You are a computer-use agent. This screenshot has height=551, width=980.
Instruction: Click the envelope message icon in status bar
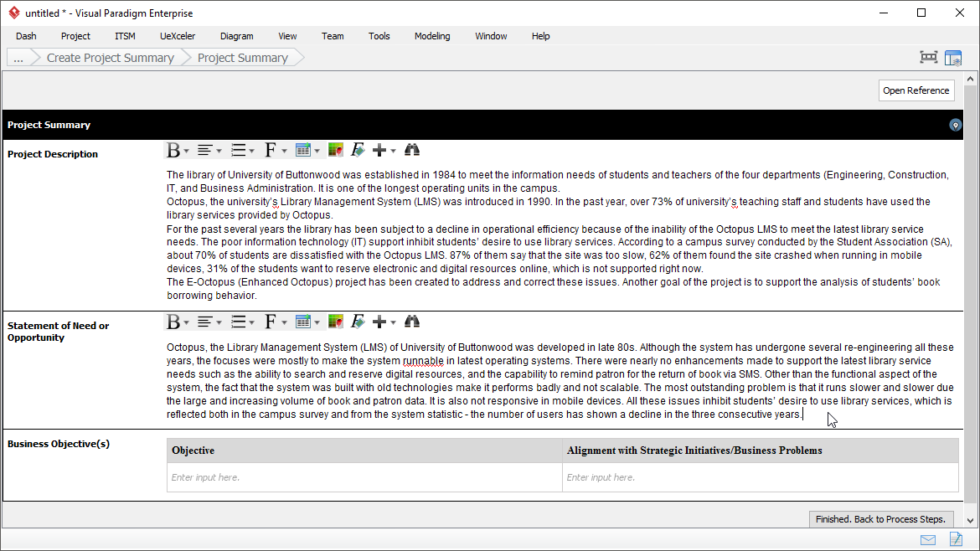[928, 540]
